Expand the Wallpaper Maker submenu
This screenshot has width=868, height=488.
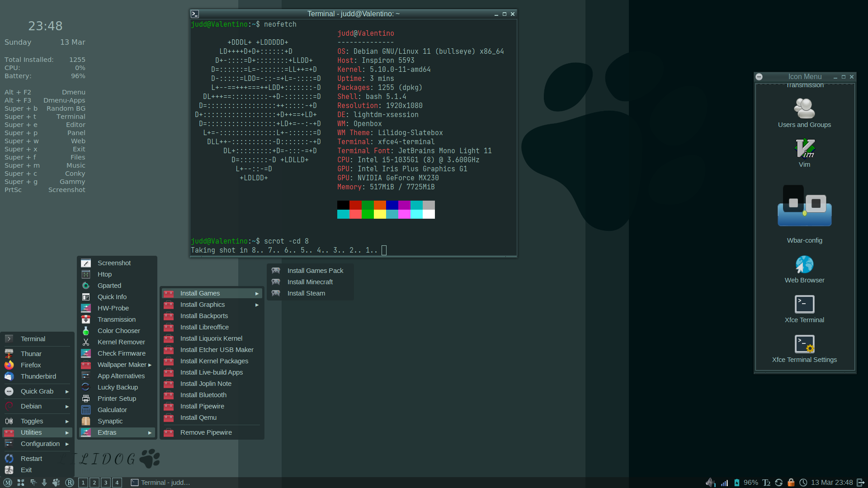tap(117, 365)
